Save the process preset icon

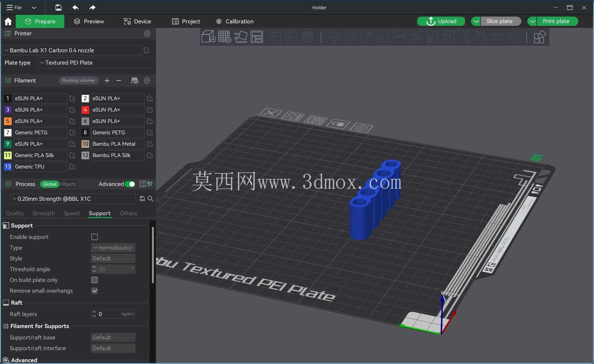point(142,199)
